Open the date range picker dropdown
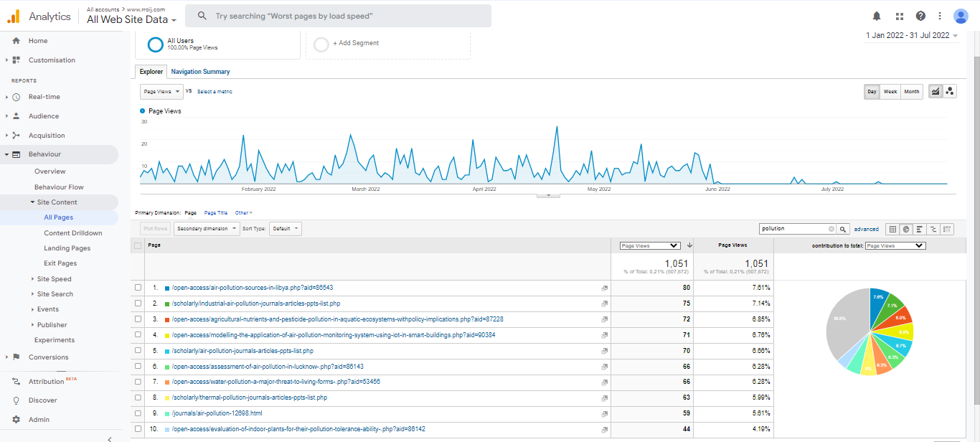The image size is (980, 442). [x=911, y=36]
